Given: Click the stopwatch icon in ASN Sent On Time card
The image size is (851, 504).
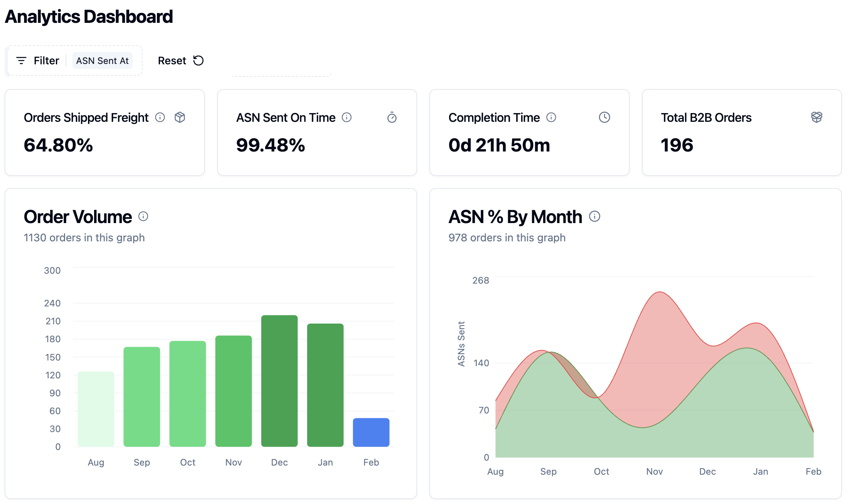Looking at the screenshot, I should click(x=392, y=117).
